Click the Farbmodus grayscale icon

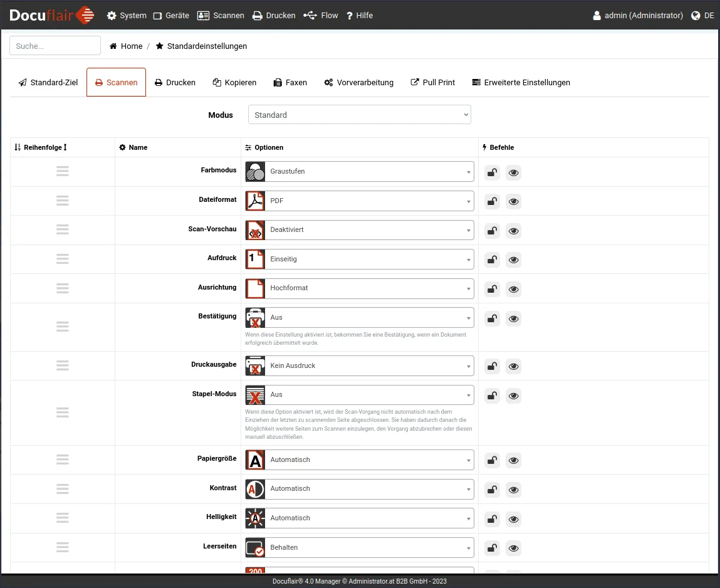pos(255,172)
